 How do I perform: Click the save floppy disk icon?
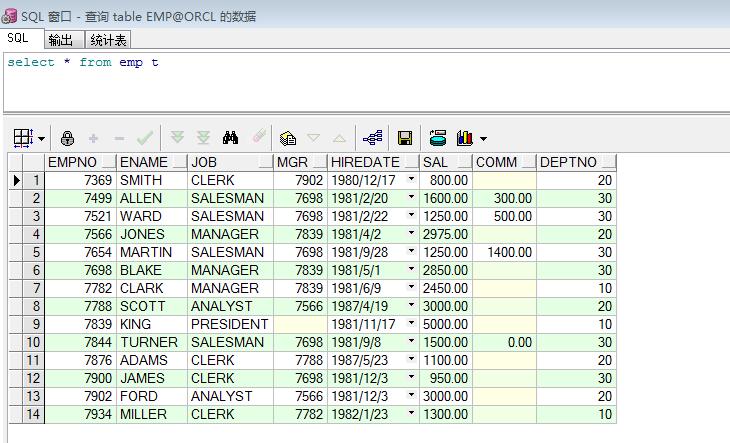(x=405, y=138)
